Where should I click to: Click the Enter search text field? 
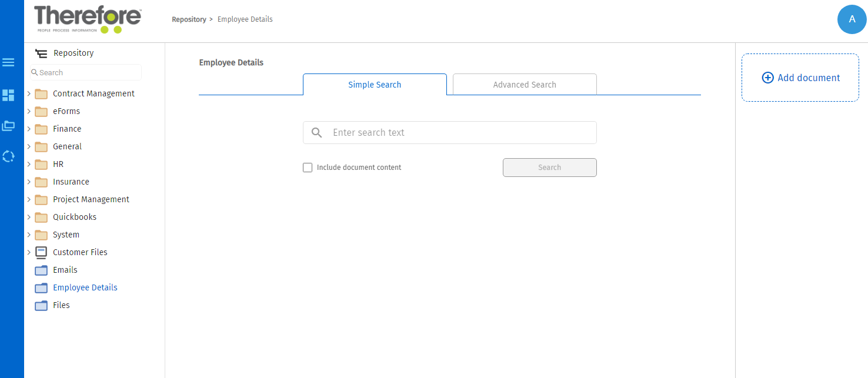coord(459,133)
